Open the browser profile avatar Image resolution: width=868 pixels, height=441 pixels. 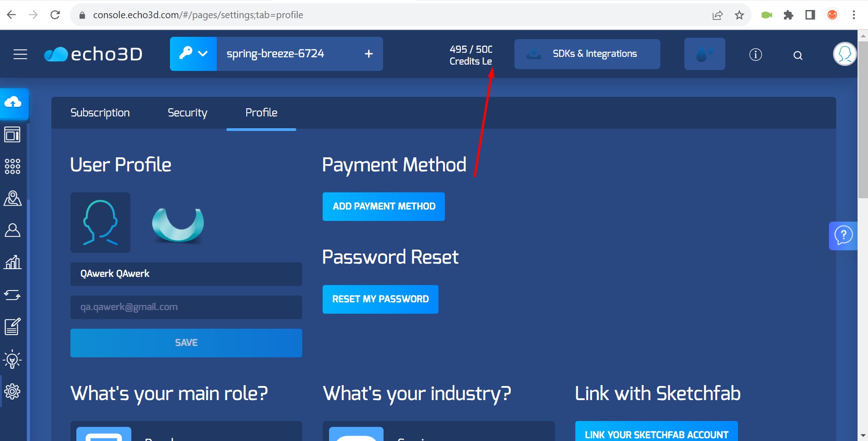[x=832, y=15]
